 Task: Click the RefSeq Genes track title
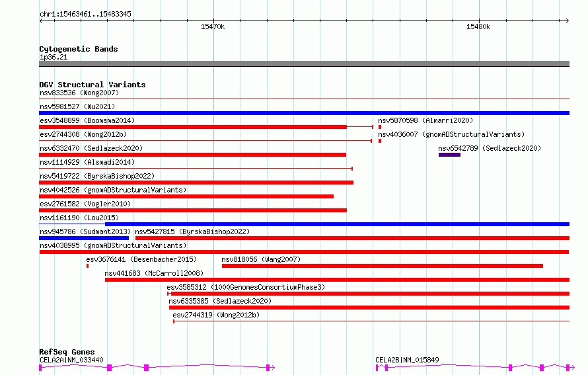pos(67,352)
